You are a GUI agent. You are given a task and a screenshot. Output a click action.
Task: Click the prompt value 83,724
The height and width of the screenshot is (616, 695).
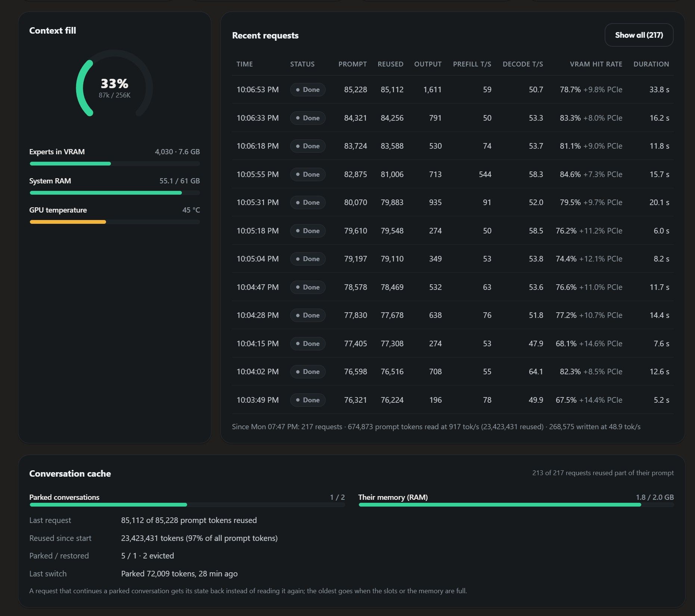[356, 146]
